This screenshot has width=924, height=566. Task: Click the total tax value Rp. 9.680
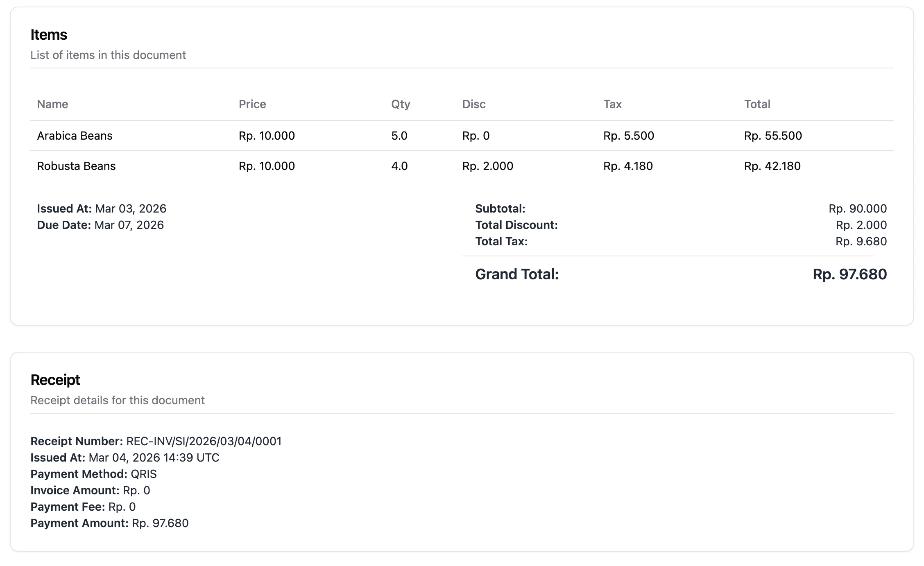tap(861, 241)
